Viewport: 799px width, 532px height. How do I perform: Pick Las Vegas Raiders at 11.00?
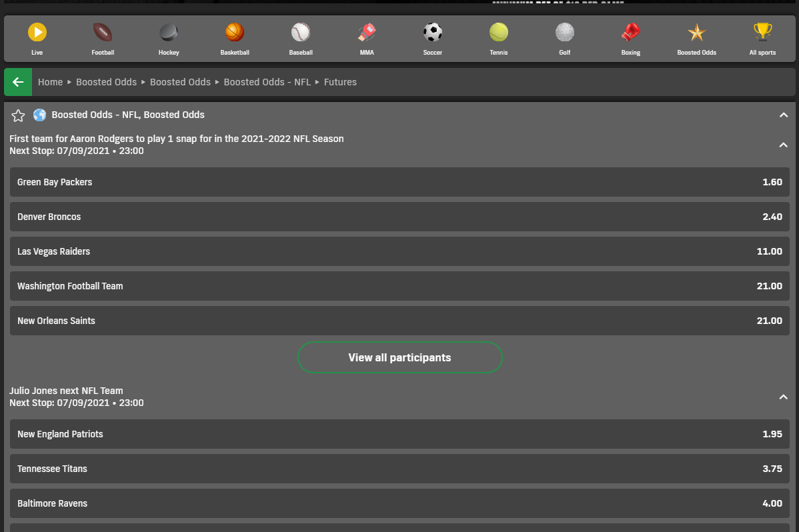click(x=399, y=251)
